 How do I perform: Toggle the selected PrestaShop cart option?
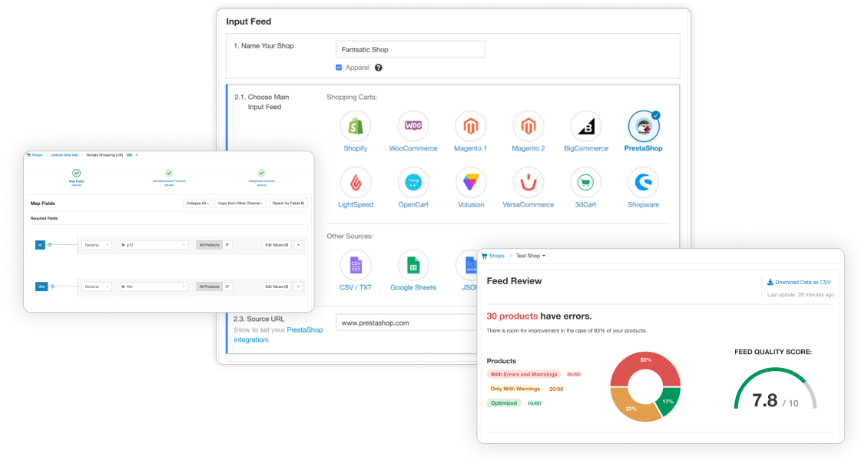tap(643, 126)
